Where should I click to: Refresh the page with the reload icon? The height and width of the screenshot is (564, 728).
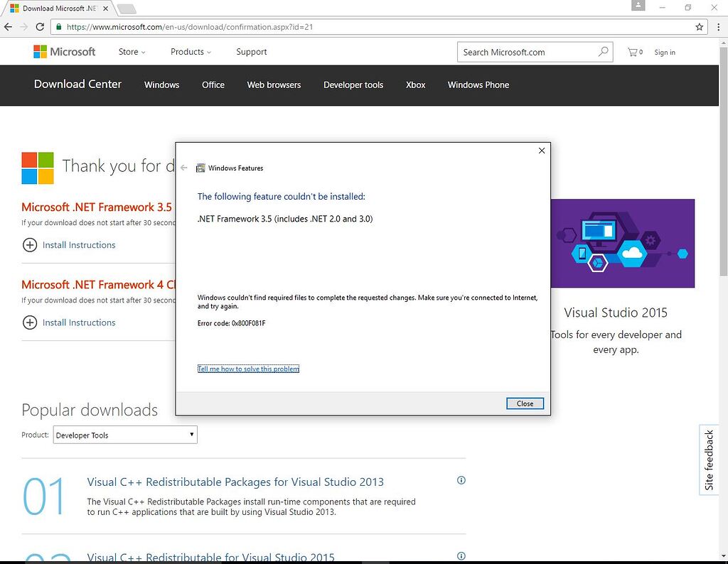[40, 27]
